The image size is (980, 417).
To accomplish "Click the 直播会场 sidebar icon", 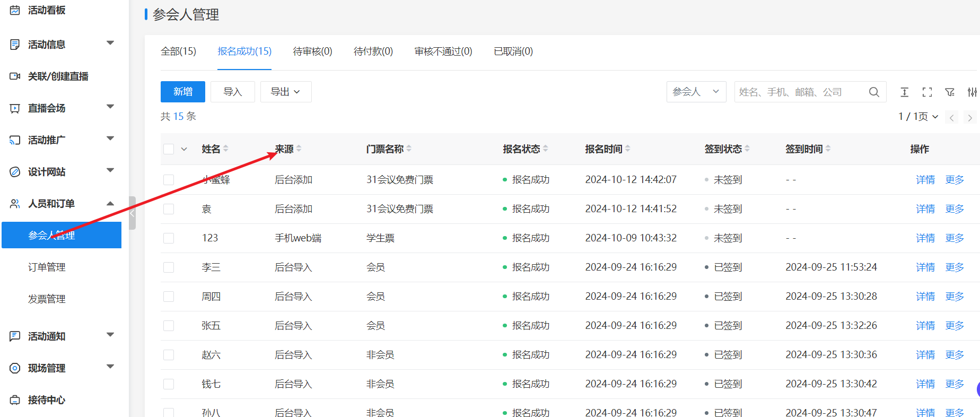I will (15, 108).
